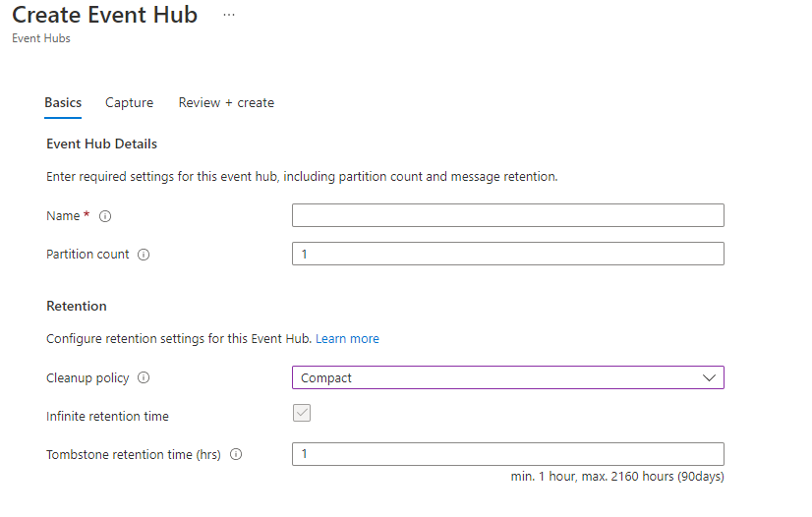Click the Event Hubs breadcrumb text

click(x=41, y=38)
